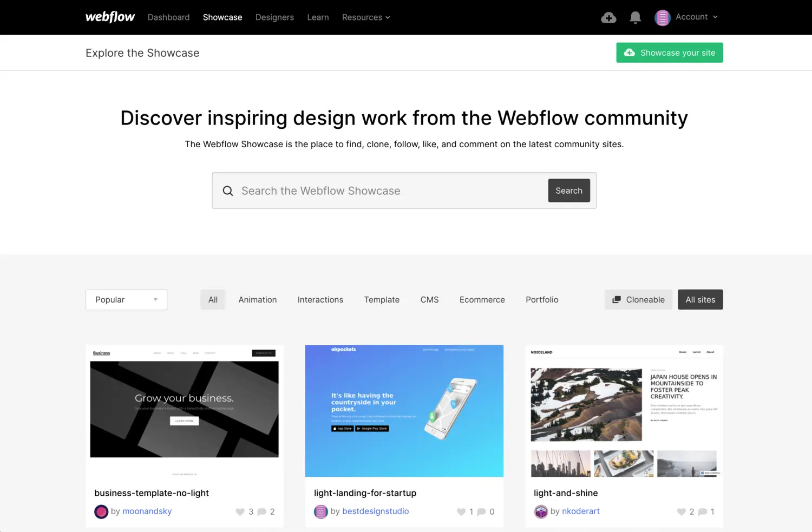The image size is (812, 532).
Task: Open the Popular sort dropdown
Action: pyautogui.click(x=126, y=300)
